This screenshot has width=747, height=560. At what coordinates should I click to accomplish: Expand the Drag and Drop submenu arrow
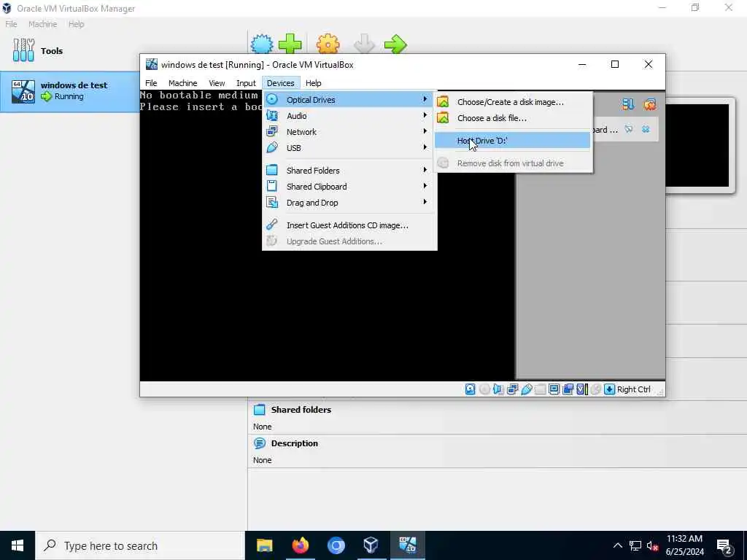(425, 203)
